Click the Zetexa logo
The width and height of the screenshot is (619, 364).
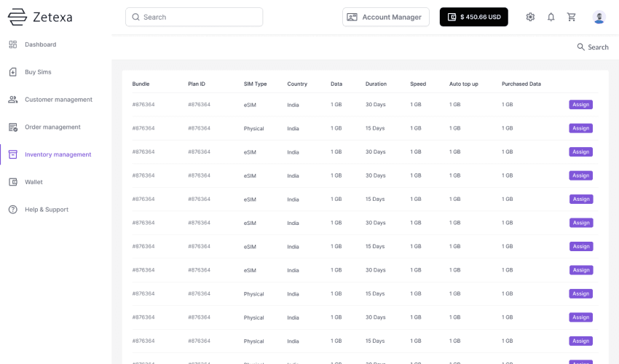[40, 17]
